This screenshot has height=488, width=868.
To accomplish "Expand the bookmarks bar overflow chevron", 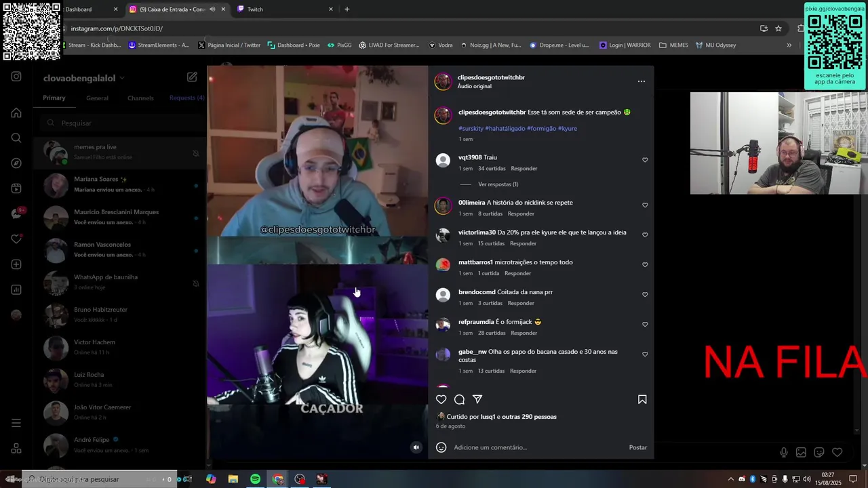I will 789,45.
